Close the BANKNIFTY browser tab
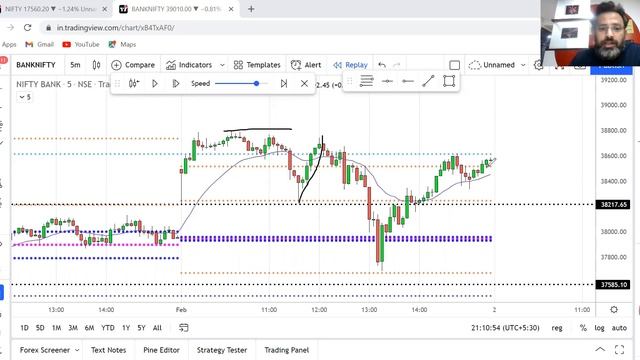This screenshot has width=640, height=360. (231, 9)
